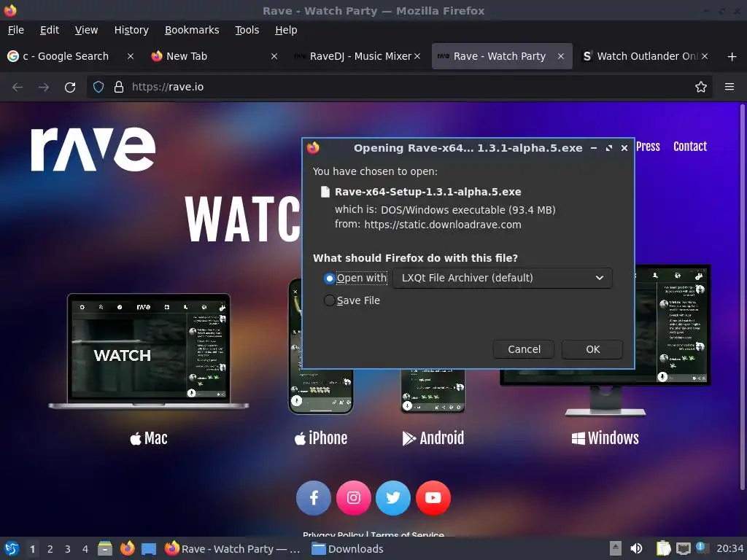Open the Firefox hamburger application menu
The height and width of the screenshot is (560, 747).
pyautogui.click(x=729, y=87)
